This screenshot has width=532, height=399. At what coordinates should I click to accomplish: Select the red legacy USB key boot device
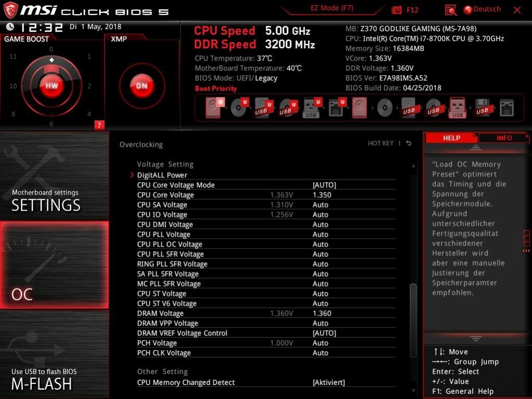point(457,108)
